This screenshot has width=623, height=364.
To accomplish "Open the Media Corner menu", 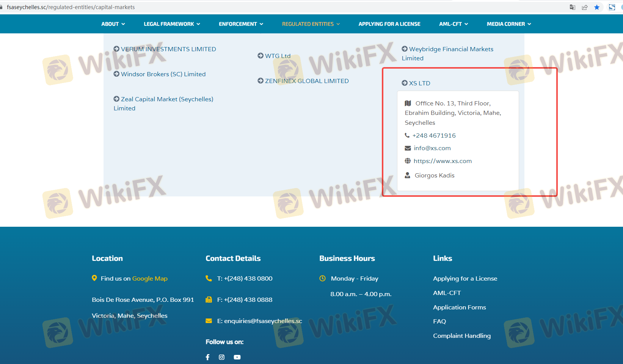I will coord(509,24).
